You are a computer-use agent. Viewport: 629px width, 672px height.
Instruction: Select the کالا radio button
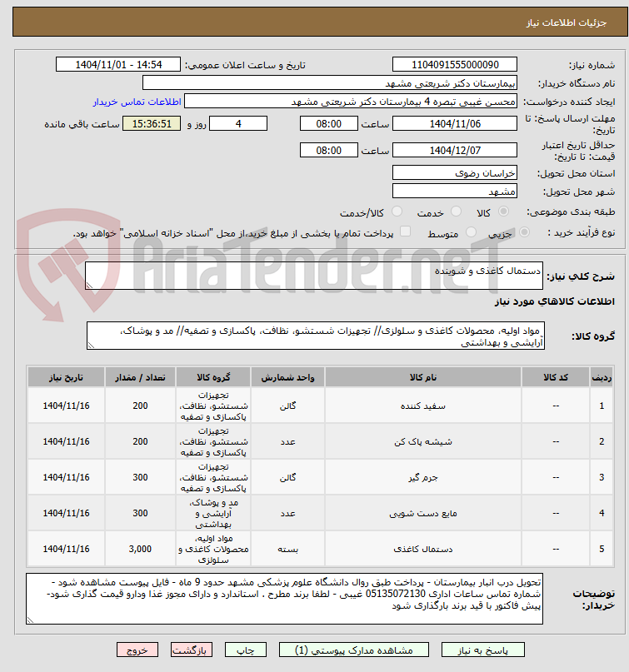[x=504, y=212]
